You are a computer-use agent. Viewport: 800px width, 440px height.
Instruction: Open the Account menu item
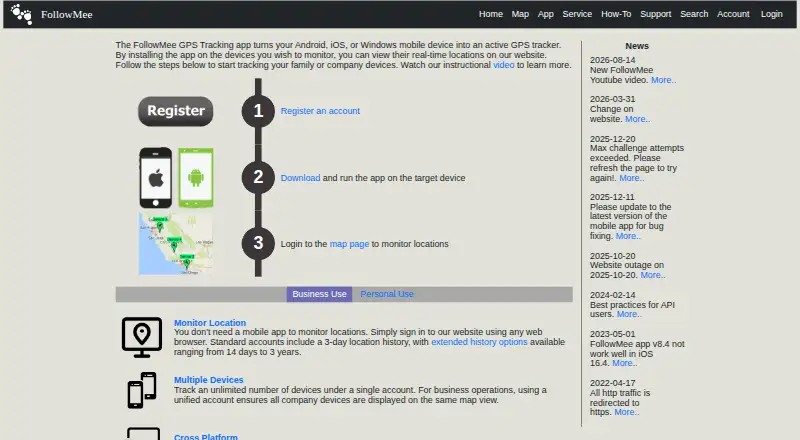click(733, 14)
